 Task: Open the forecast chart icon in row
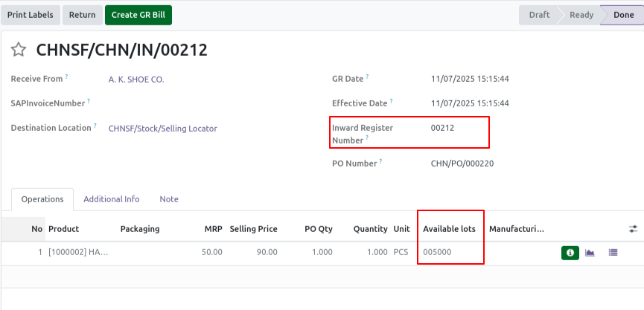click(x=590, y=253)
